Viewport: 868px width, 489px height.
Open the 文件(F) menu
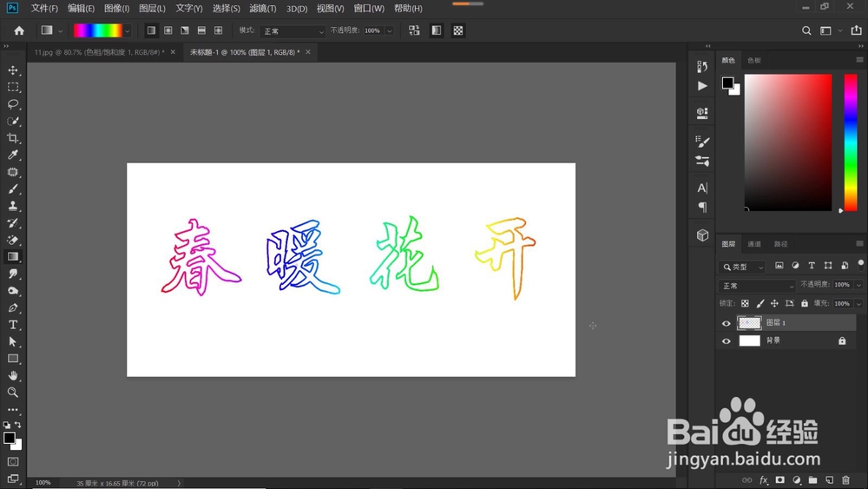44,9
